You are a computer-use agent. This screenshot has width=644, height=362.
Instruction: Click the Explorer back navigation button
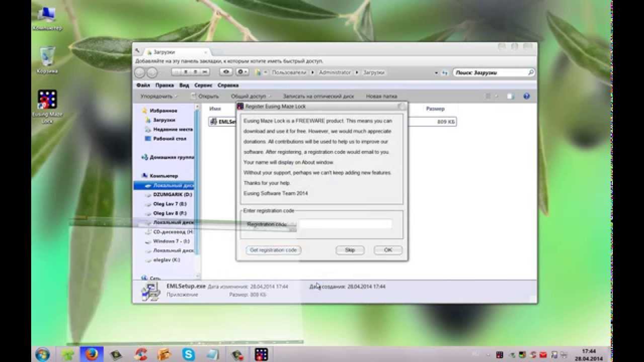point(140,72)
